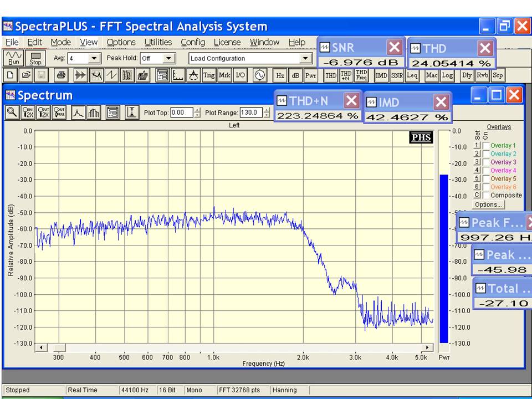Enable the Overlay 2 checkbox
532x399 pixels.
[486, 154]
